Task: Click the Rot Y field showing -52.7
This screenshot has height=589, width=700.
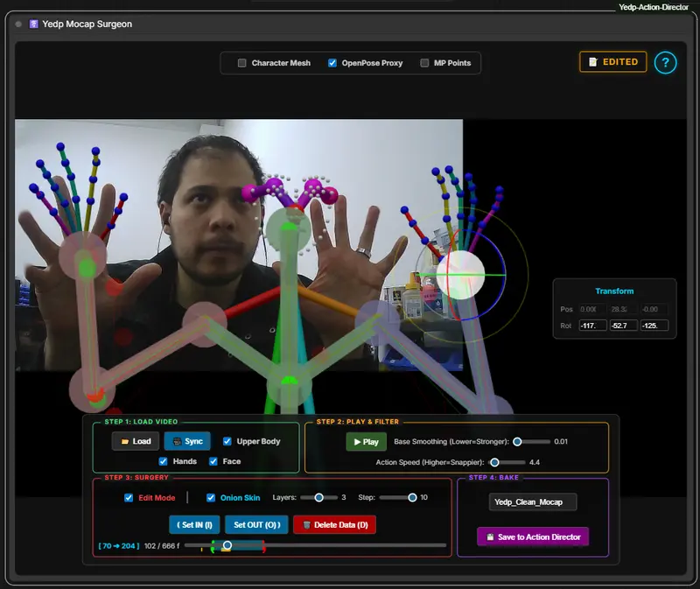Action: (x=624, y=326)
